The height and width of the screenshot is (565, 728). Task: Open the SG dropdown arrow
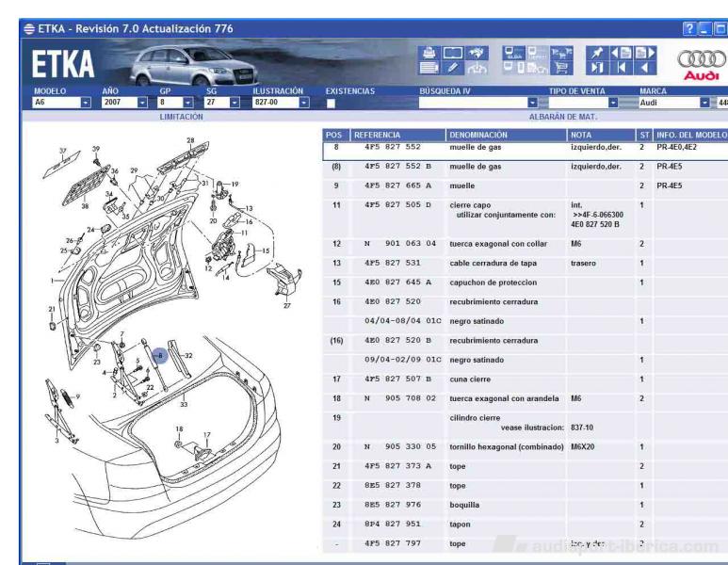pyautogui.click(x=235, y=103)
